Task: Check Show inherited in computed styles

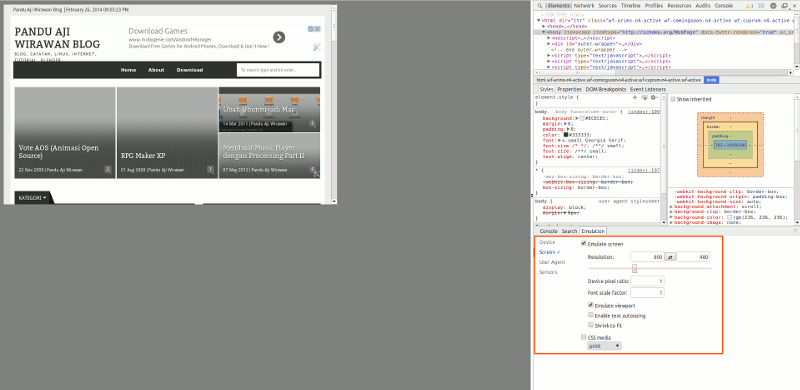Action: [672, 99]
